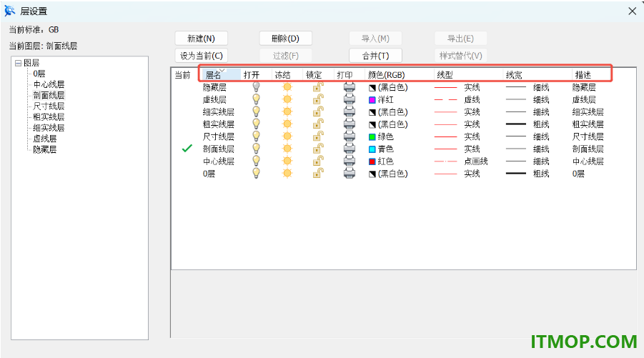Click the Merge (合并) button
The width and height of the screenshot is (644, 358).
(375, 56)
